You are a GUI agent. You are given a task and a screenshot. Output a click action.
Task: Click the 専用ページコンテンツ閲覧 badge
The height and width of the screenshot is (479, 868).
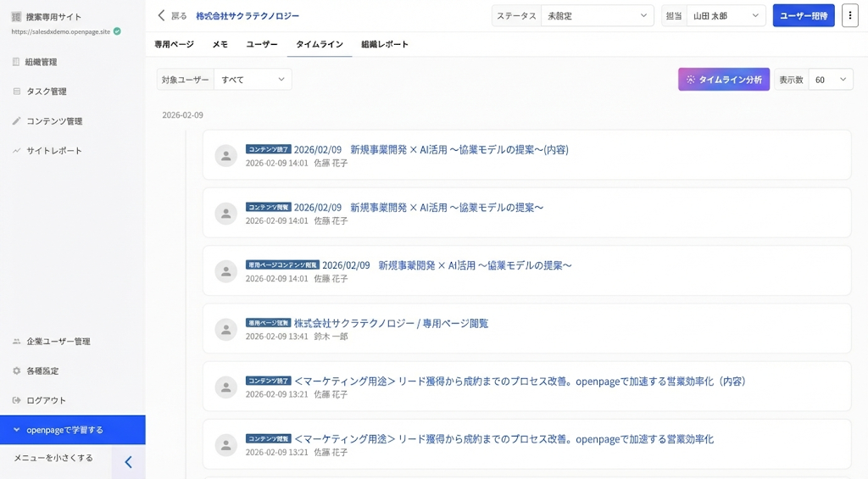pos(282,265)
